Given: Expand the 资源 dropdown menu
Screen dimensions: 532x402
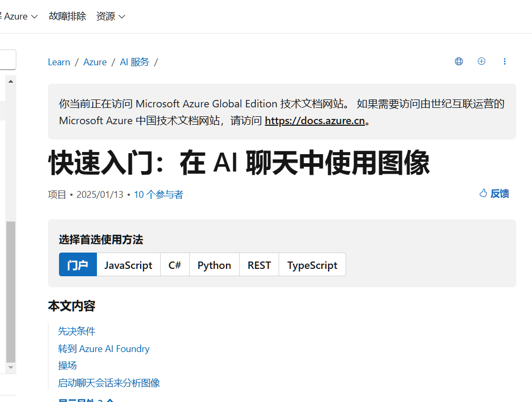Looking at the screenshot, I should 111,16.
